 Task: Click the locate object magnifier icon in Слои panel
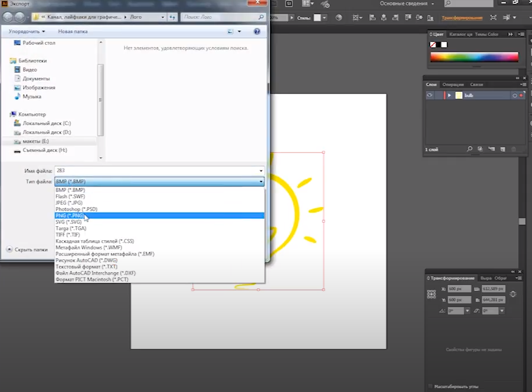point(470,149)
